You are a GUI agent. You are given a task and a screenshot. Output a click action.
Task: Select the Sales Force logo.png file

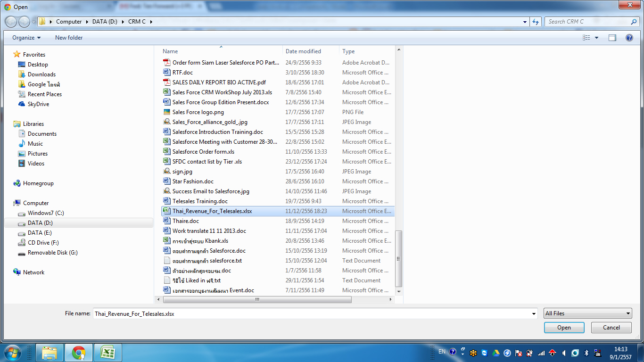[x=198, y=112]
